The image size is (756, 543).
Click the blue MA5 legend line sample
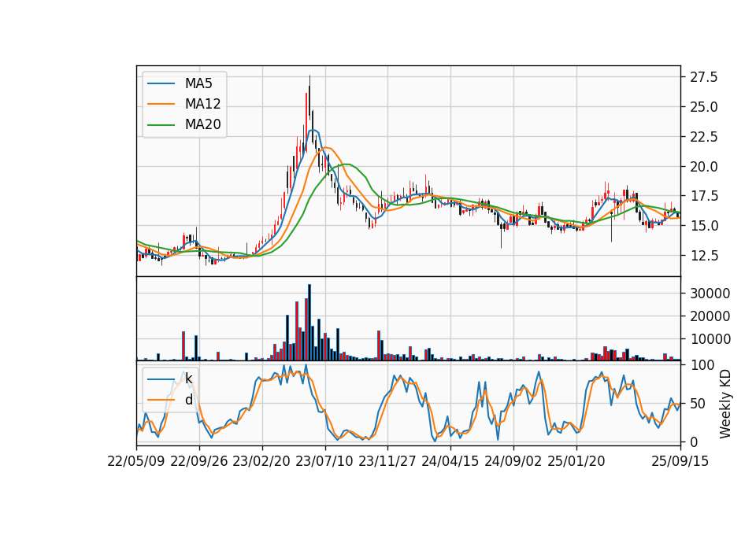click(161, 83)
